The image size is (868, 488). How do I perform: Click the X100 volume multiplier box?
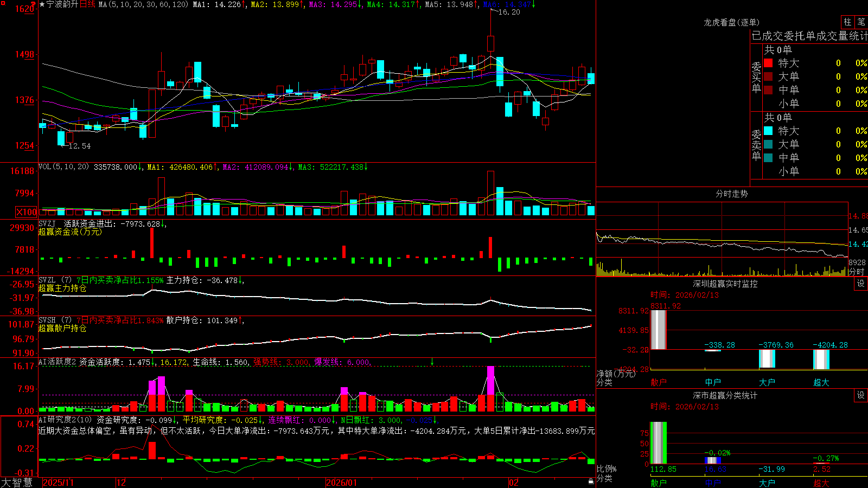click(x=27, y=213)
